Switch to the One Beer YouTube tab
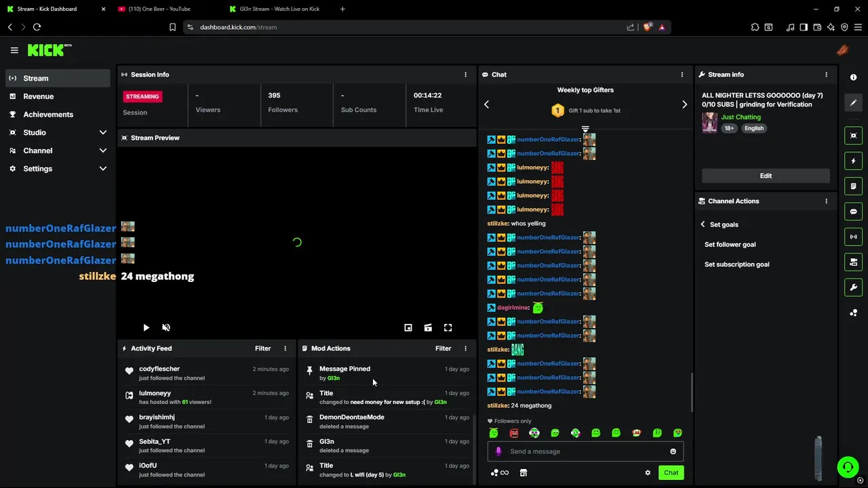This screenshot has width=868, height=488. (x=161, y=9)
